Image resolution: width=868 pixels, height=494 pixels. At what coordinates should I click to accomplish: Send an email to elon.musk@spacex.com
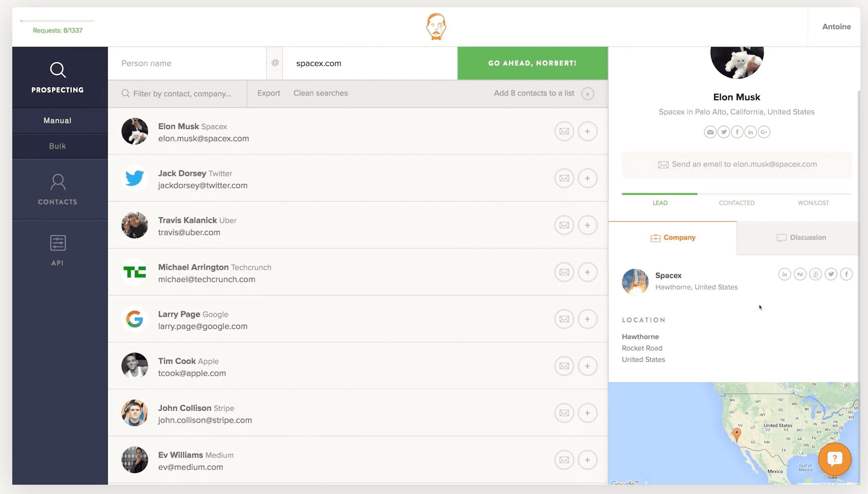pyautogui.click(x=736, y=164)
